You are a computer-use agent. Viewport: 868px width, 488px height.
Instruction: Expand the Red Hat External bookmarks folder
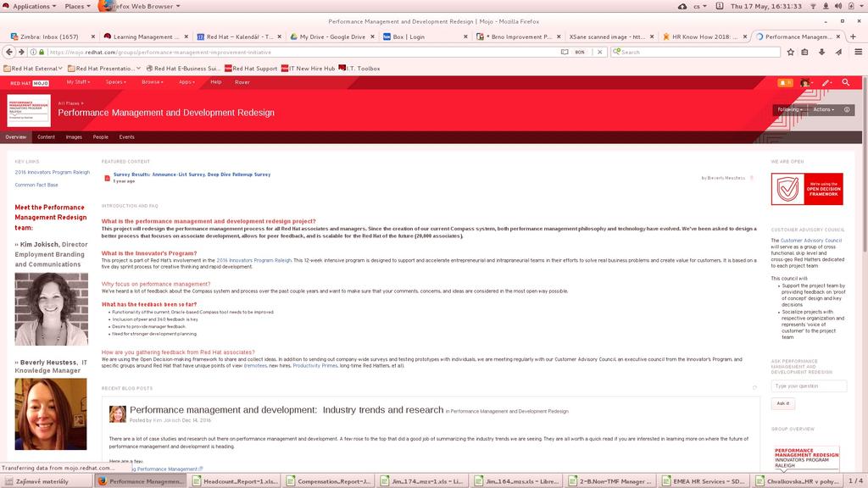[33, 69]
